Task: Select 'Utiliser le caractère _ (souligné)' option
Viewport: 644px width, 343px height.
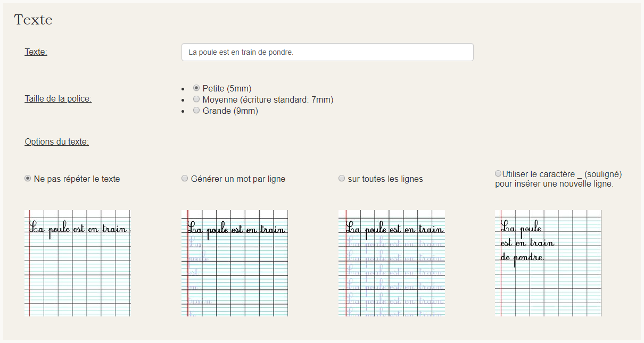Action: [x=498, y=173]
